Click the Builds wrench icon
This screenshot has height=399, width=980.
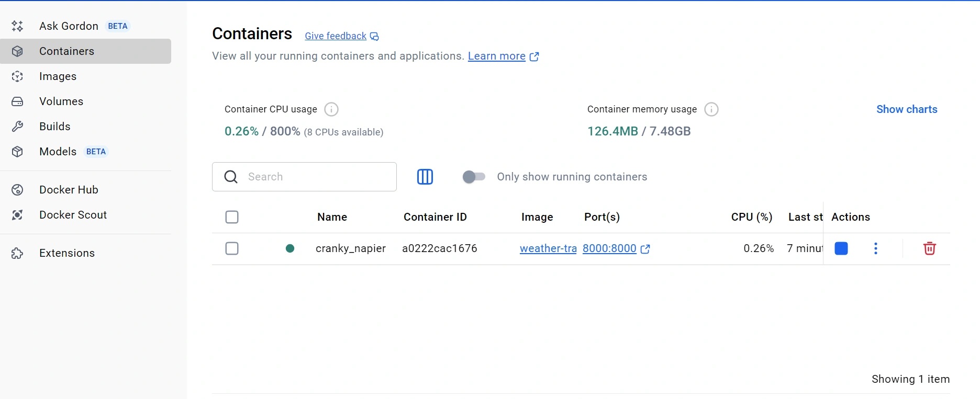click(17, 127)
